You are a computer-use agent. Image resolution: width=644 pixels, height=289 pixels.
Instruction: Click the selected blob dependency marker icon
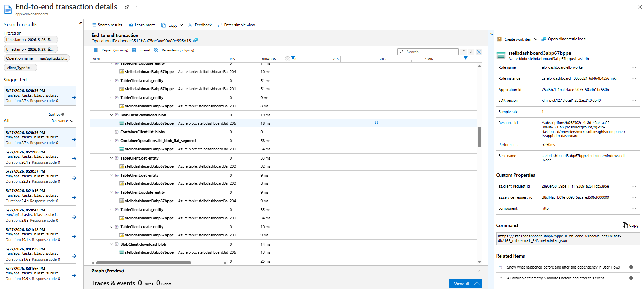(376, 123)
